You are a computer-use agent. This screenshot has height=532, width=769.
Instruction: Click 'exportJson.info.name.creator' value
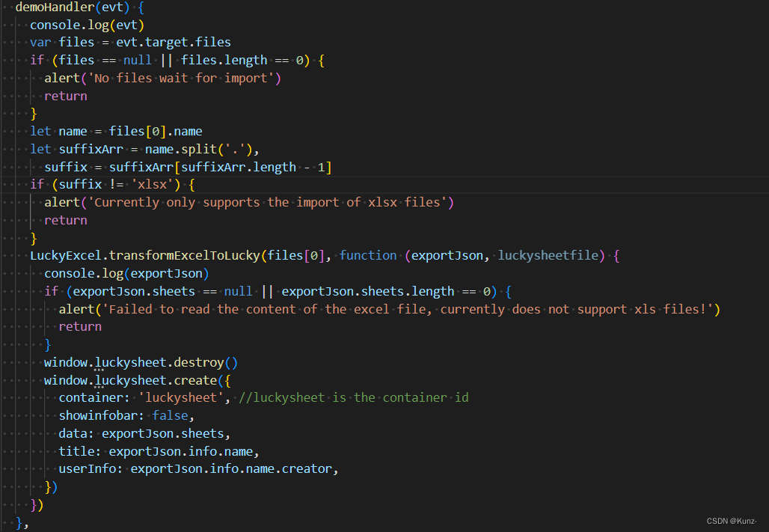[x=231, y=469]
